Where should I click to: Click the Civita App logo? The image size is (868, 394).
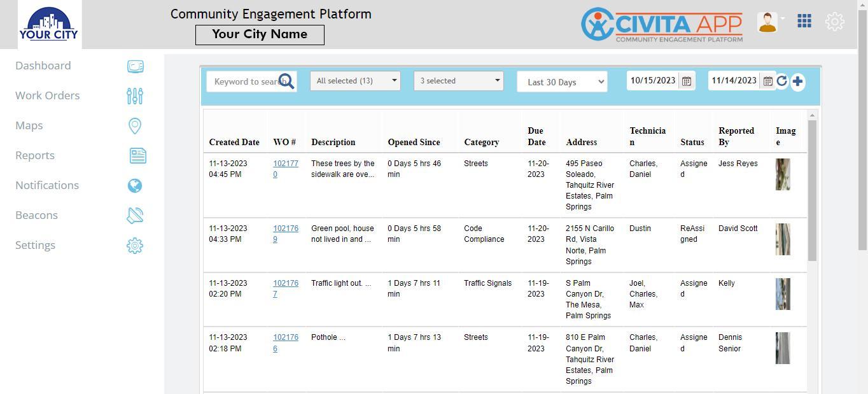click(x=662, y=25)
